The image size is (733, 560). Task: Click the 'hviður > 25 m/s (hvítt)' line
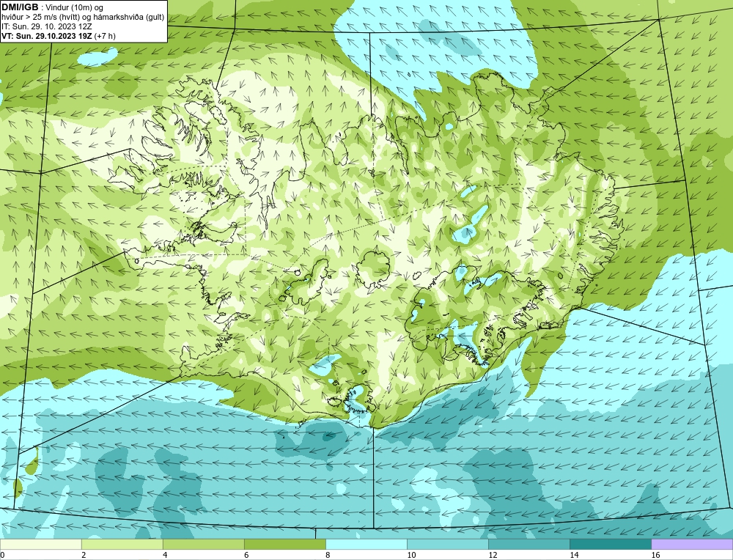[40, 18]
